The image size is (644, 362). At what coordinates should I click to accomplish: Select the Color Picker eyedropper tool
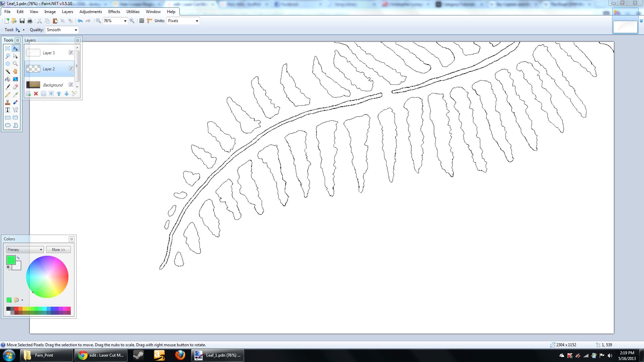coord(15,95)
